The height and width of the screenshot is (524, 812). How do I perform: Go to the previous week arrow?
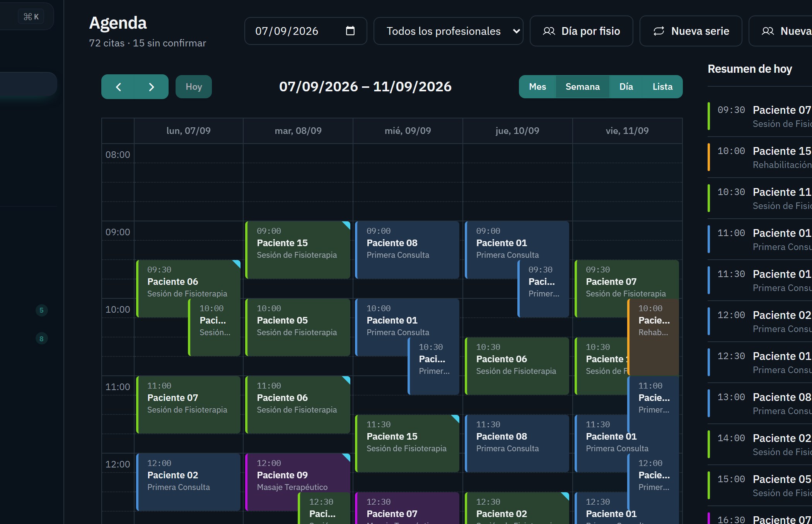[x=118, y=87]
